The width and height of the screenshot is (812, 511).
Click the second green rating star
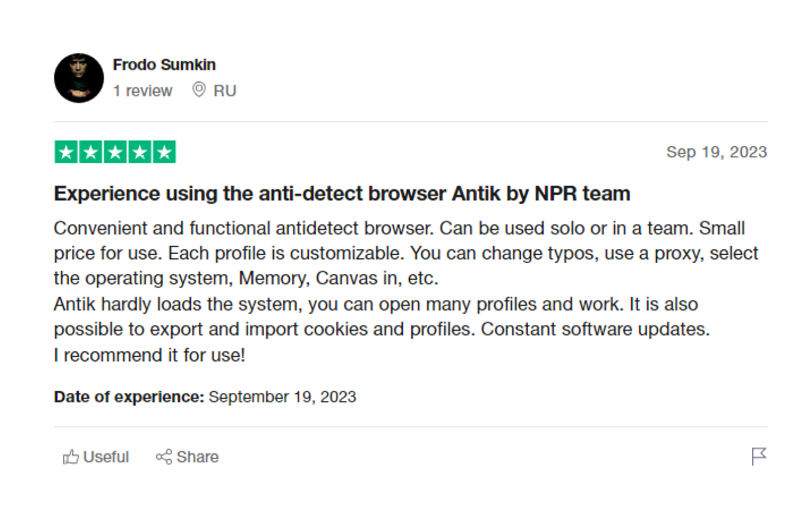[91, 152]
